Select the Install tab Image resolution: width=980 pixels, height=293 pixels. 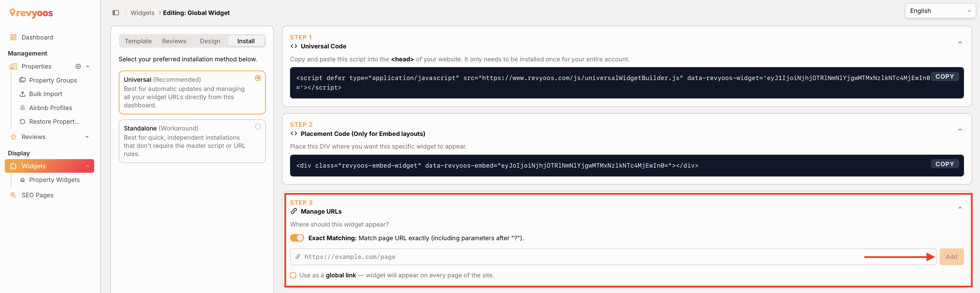tap(246, 41)
